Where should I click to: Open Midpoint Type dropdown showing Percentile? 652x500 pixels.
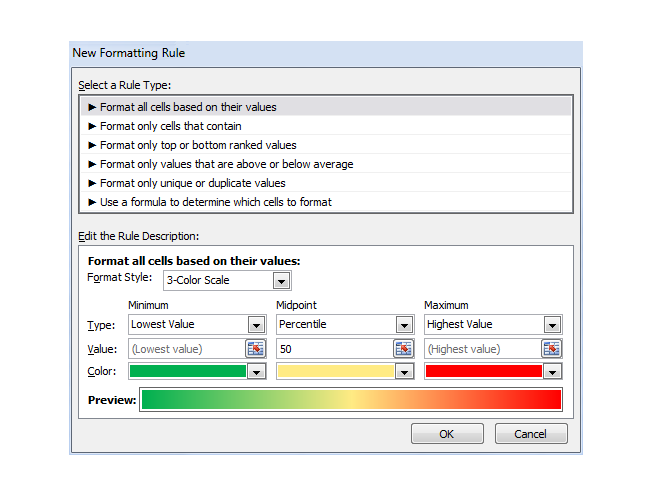346,324
